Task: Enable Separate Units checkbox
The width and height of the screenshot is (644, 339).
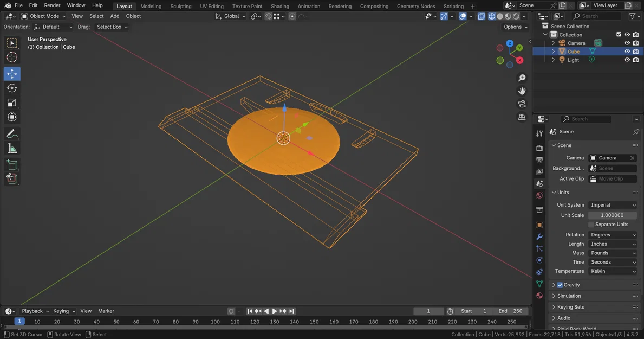Action: (591, 224)
